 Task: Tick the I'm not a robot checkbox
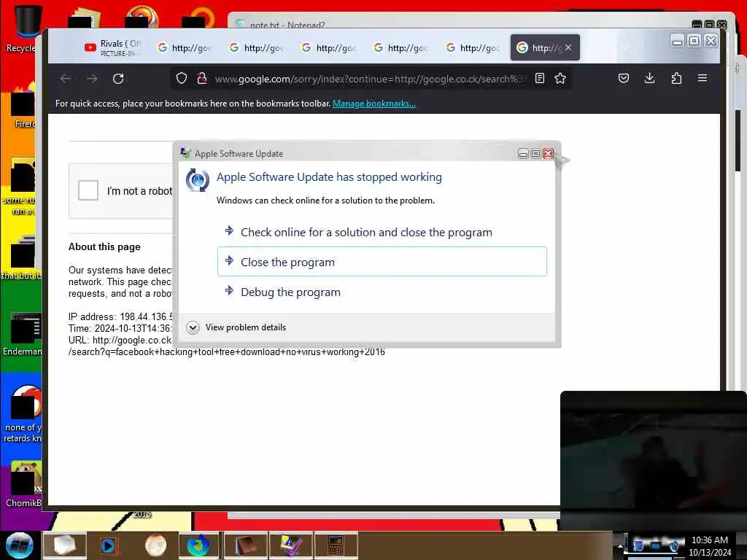tap(88, 190)
